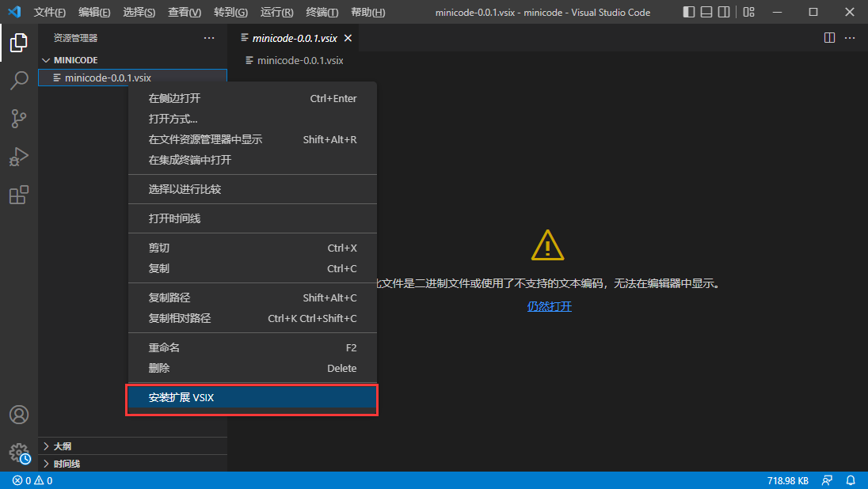The image size is (868, 489).
Task: Open Explorer views and more actions ellipsis
Action: (x=209, y=38)
